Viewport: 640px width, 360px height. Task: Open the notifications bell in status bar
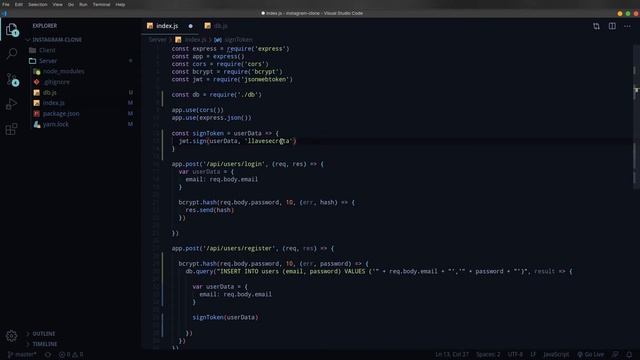point(629,354)
